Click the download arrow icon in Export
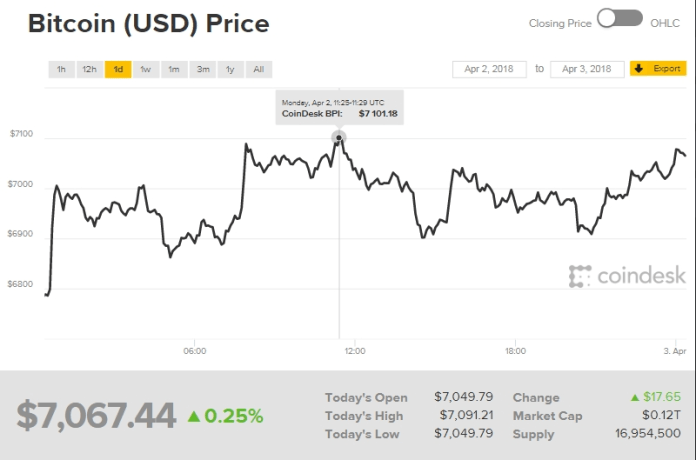696x460 pixels. coord(639,69)
